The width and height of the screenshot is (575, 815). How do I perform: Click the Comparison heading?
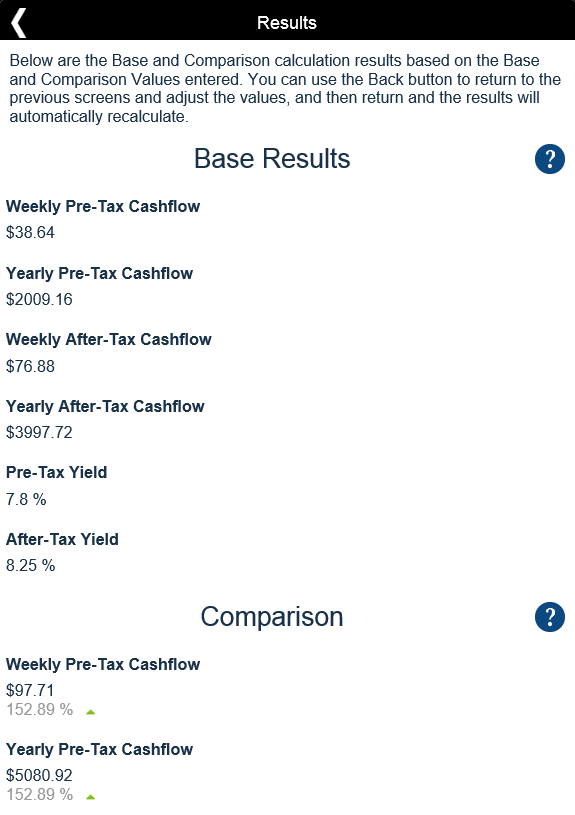[x=272, y=617]
